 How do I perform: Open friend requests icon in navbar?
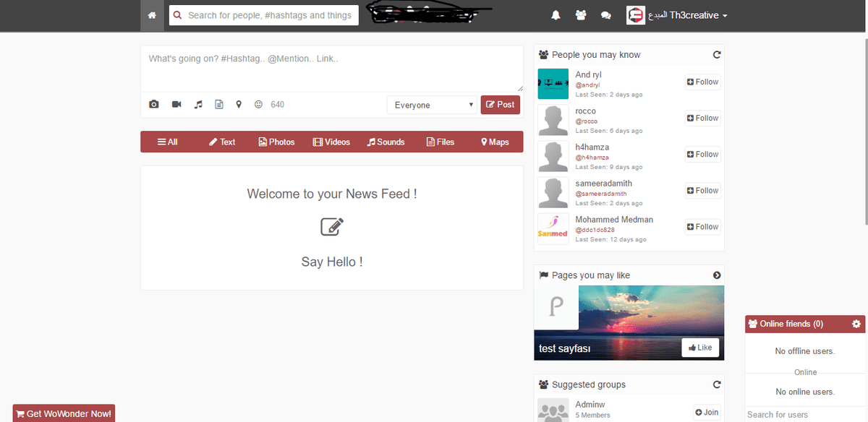pyautogui.click(x=581, y=15)
